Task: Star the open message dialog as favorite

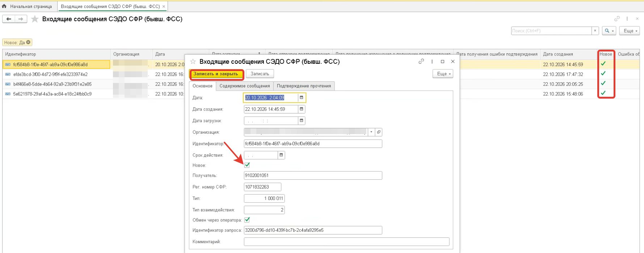Action: coord(193,62)
